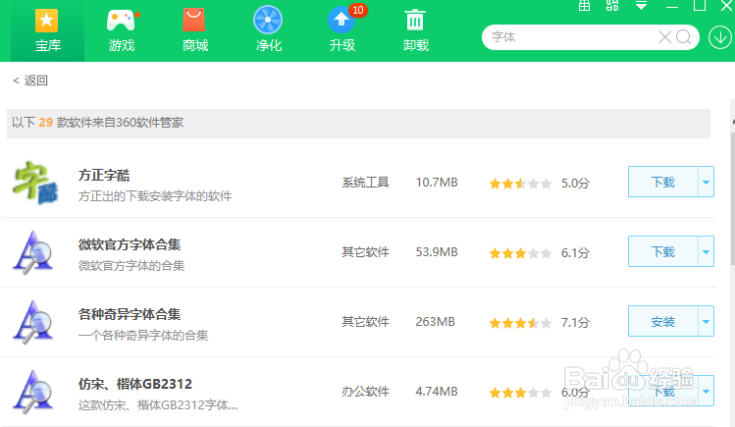Click the 系统工具 category text

coord(366,182)
